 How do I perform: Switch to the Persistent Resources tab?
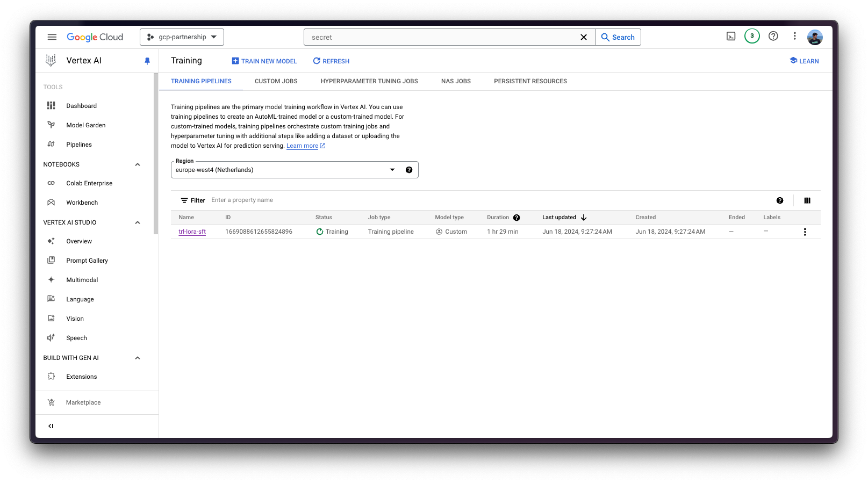tap(530, 81)
